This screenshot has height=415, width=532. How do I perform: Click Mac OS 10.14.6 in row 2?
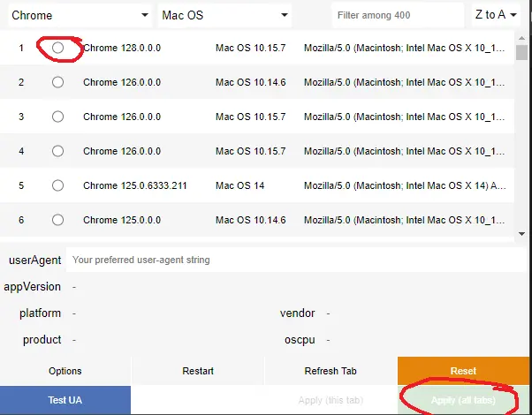[x=251, y=82]
